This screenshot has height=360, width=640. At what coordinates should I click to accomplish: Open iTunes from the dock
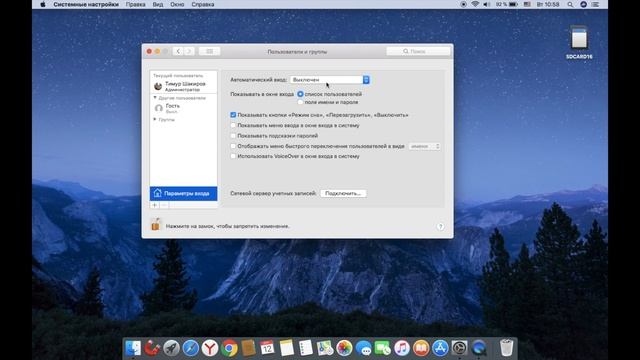click(x=402, y=348)
